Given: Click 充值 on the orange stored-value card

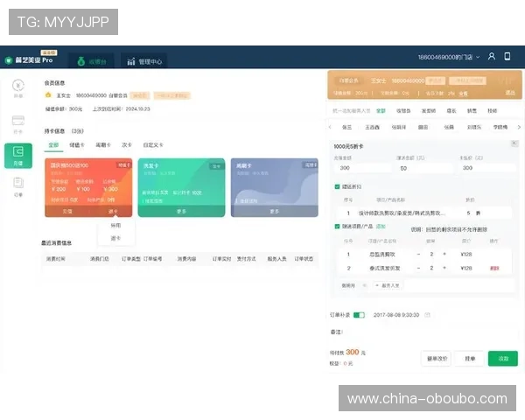Looking at the screenshot, I should (67, 212).
